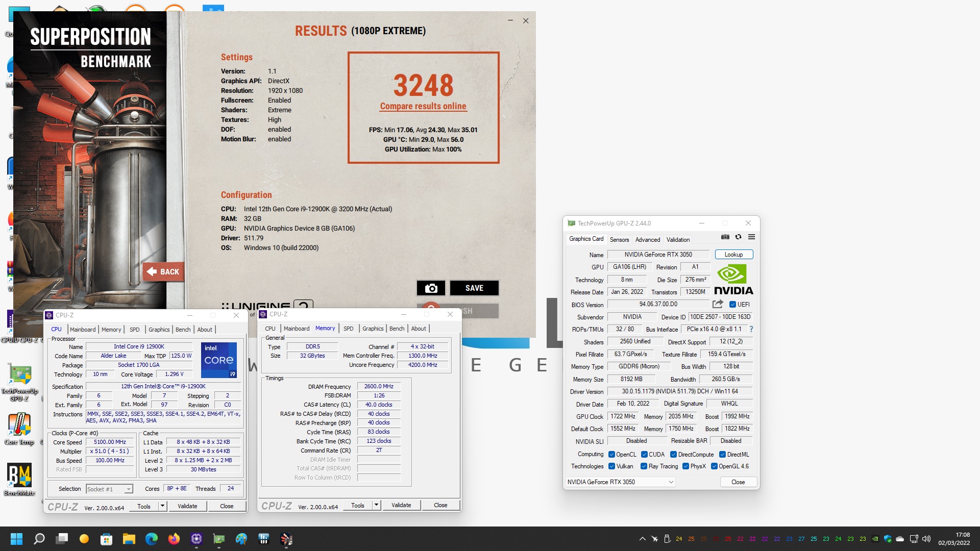Open Bench tab in the left CPU-Z window

[183, 330]
